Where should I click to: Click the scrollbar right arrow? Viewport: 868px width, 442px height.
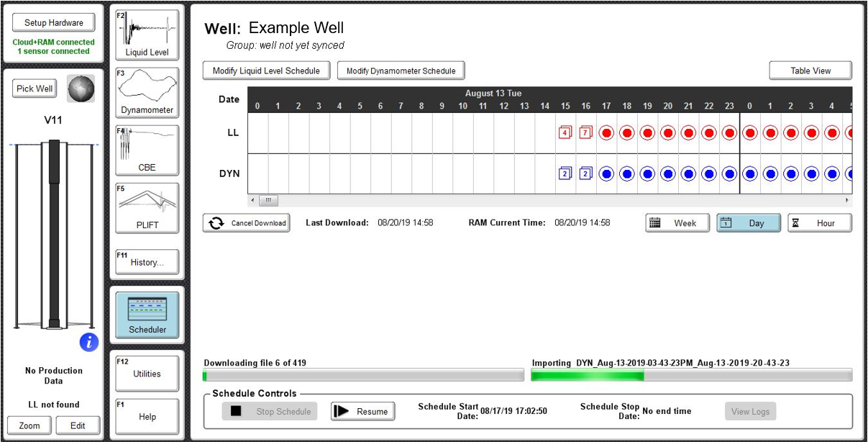(x=846, y=200)
